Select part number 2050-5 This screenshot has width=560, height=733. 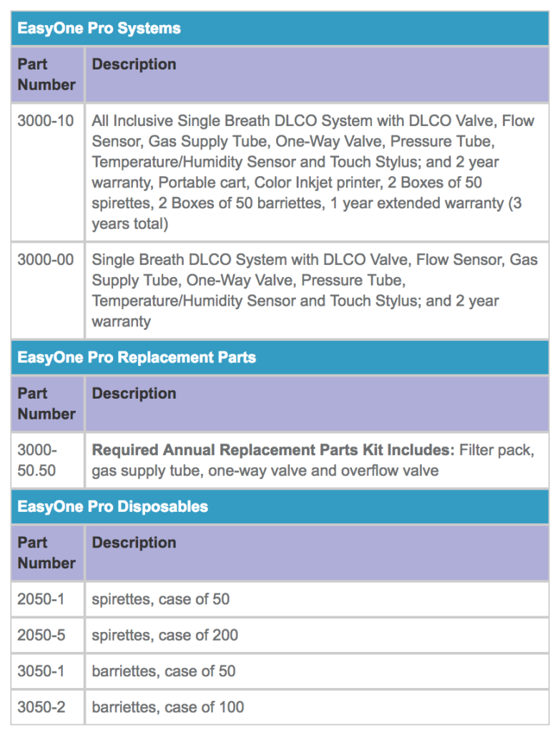pyautogui.click(x=41, y=635)
